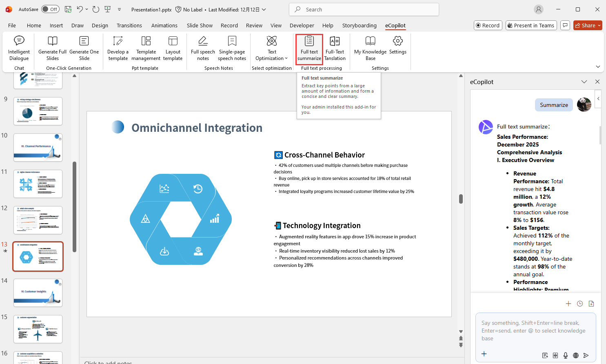Open My Knowledge Base
Image resolution: width=606 pixels, height=364 pixels.
(370, 48)
